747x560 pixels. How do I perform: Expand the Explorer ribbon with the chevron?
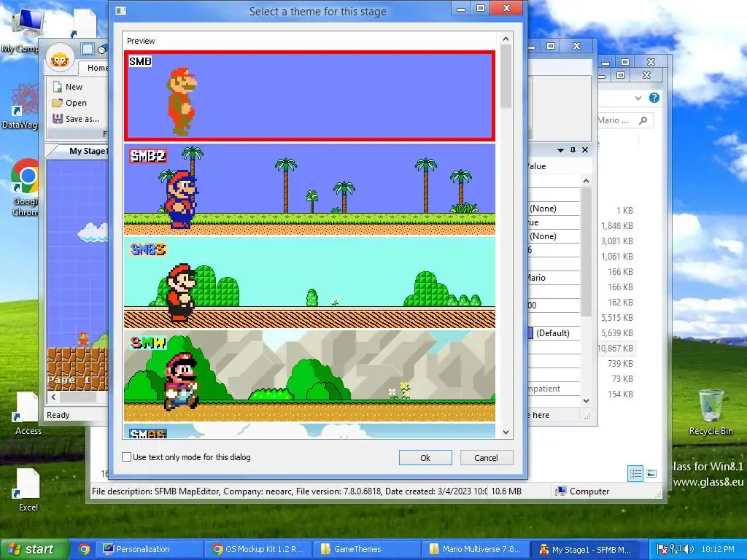[638, 98]
